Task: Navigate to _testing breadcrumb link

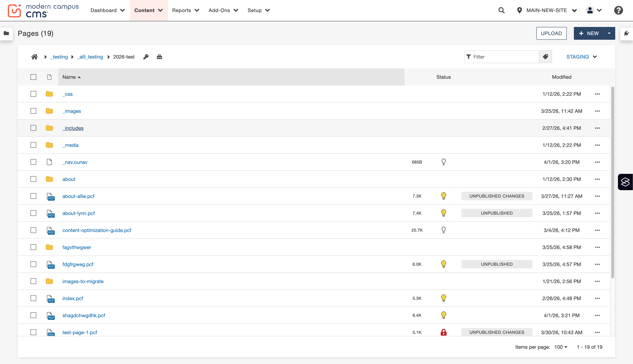Action: (59, 57)
